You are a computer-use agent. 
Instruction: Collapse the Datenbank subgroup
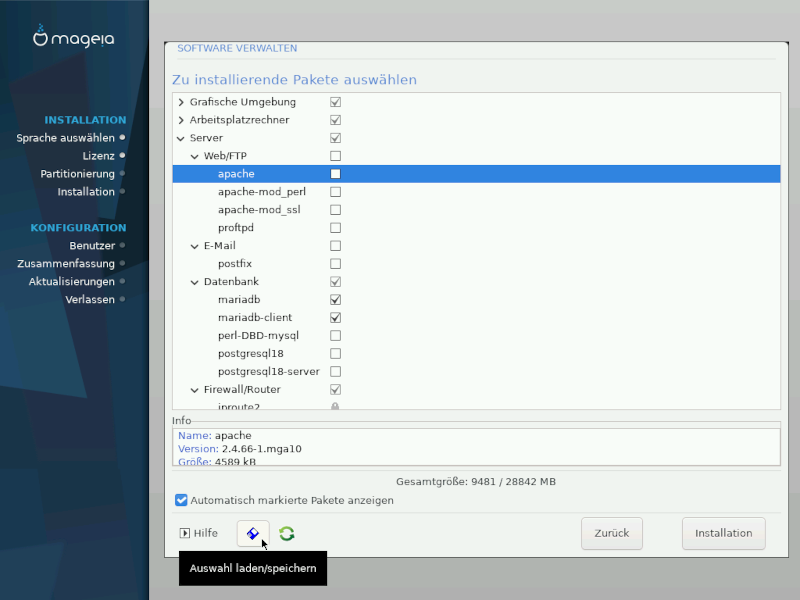195,282
